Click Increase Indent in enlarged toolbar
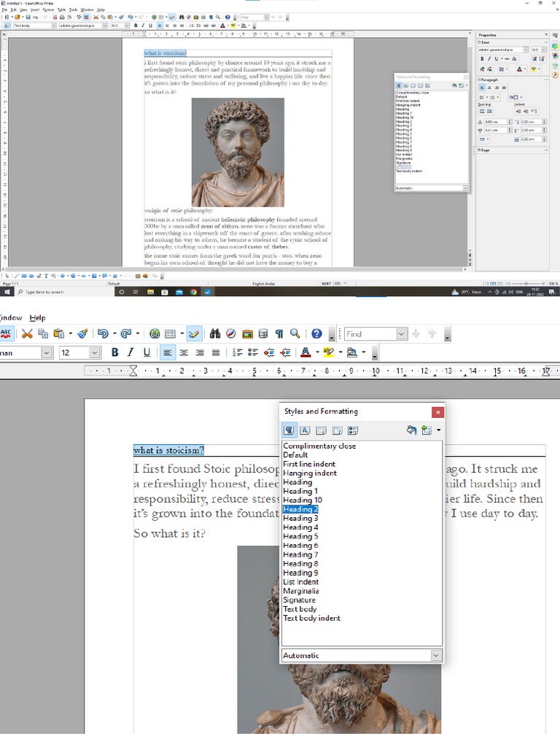 [x=285, y=352]
